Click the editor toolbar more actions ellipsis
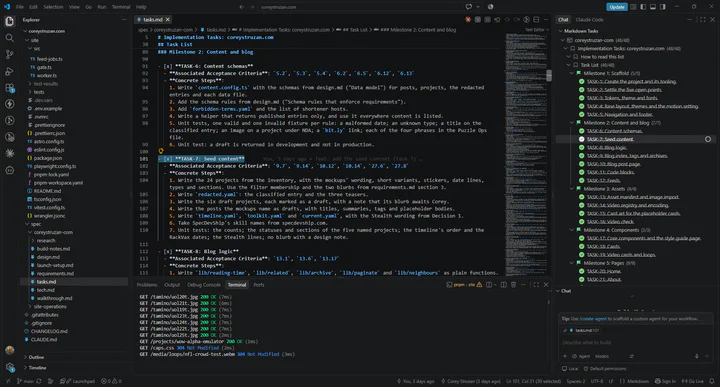The height and width of the screenshot is (387, 720). 546,20
